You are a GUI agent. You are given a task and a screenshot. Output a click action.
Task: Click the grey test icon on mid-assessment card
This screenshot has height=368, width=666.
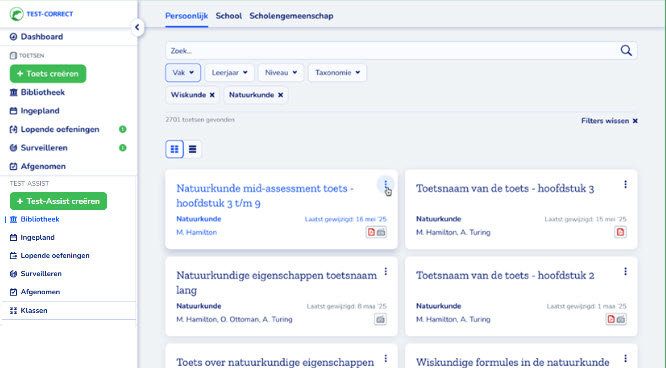point(381,232)
